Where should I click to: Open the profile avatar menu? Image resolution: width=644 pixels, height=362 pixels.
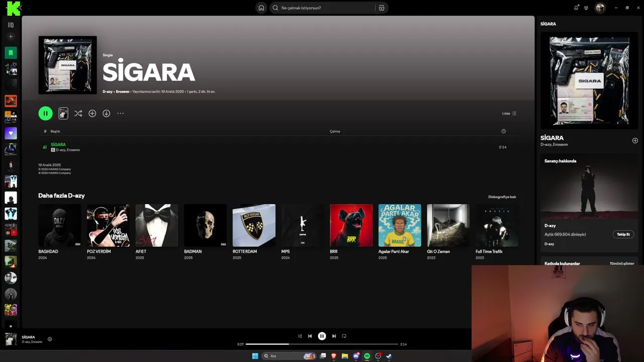[600, 8]
